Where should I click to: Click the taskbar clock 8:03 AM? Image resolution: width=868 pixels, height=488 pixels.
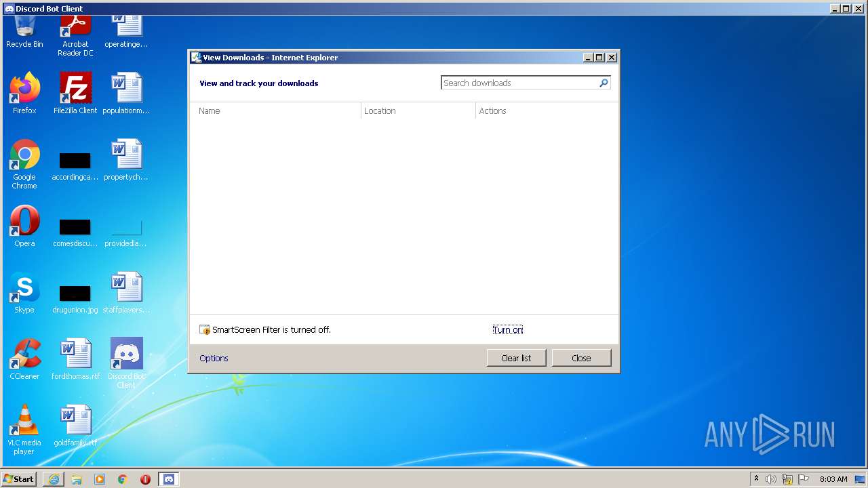(x=833, y=479)
